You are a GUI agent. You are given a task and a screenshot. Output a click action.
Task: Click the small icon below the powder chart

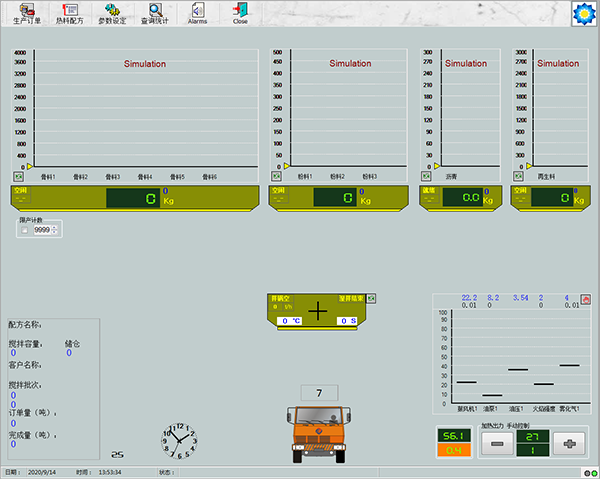277,178
